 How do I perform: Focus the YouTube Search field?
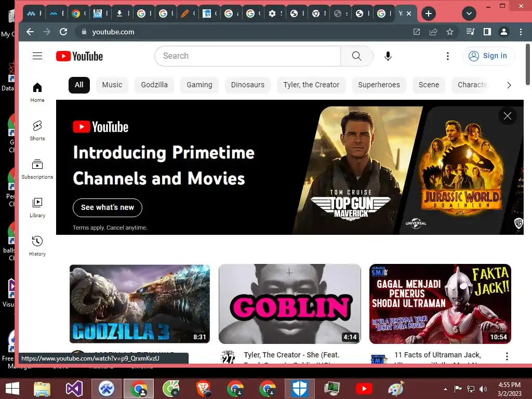(x=248, y=56)
